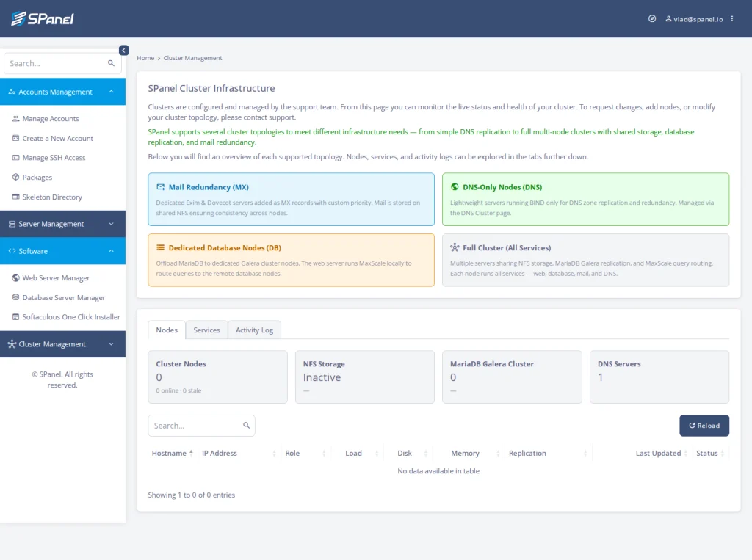Collapse the Software section chevron
752x560 pixels.
click(x=112, y=251)
